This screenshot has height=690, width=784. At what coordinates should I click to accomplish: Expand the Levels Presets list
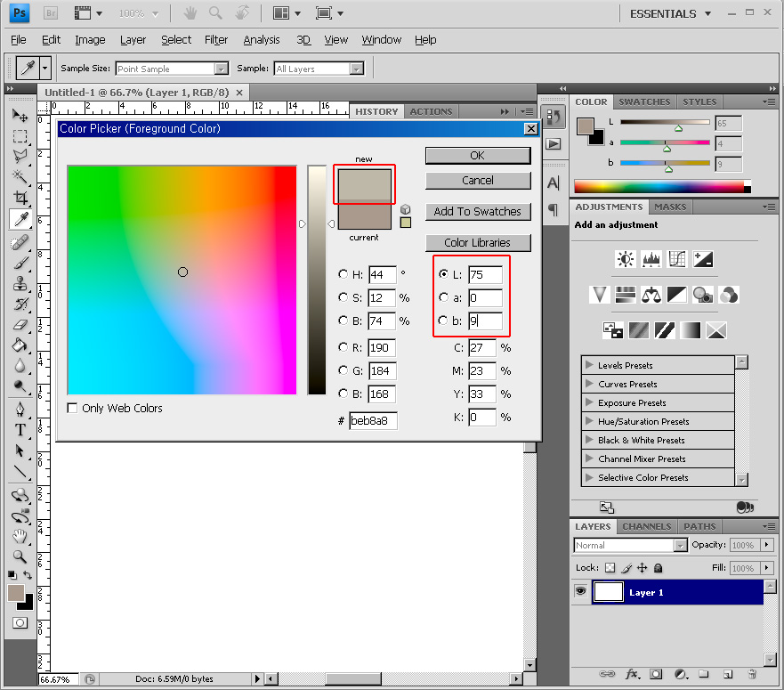pyautogui.click(x=589, y=366)
